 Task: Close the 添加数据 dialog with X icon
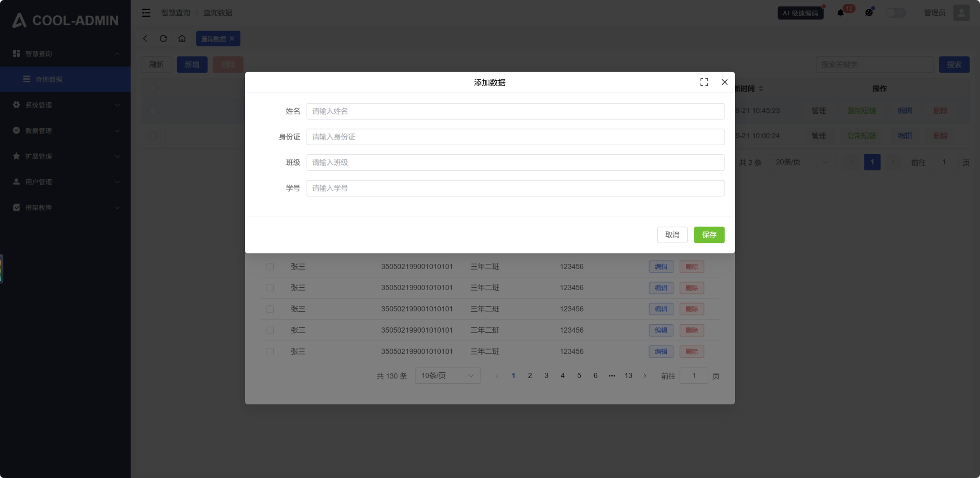click(x=724, y=82)
